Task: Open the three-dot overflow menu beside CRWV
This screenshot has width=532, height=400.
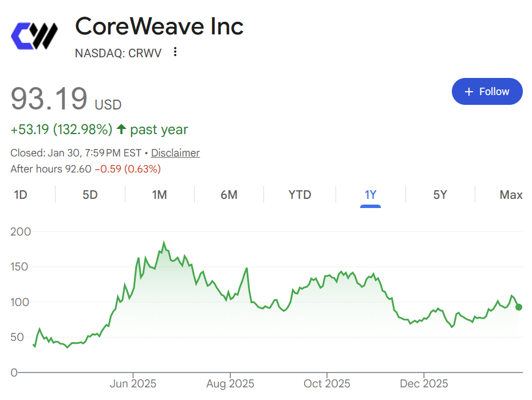Action: point(175,52)
